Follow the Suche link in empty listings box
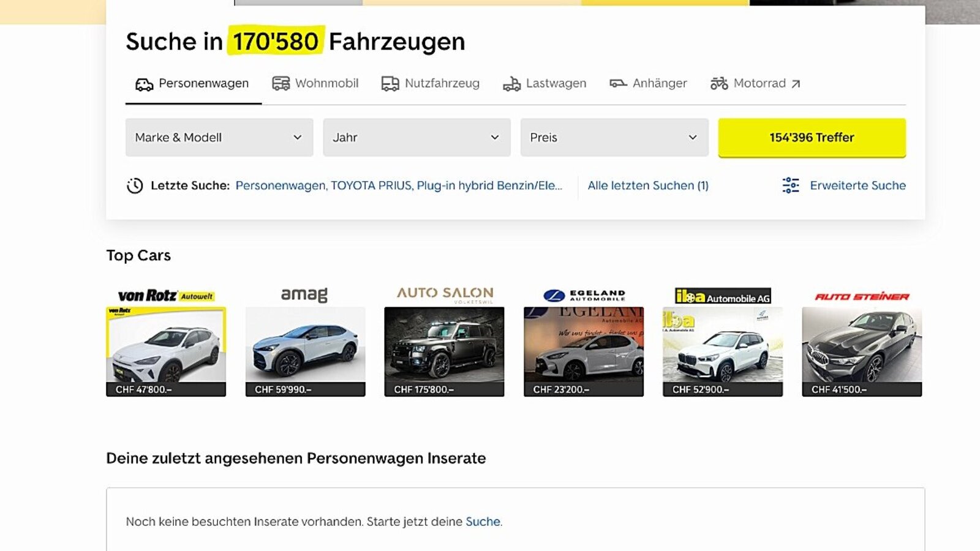 (x=483, y=522)
